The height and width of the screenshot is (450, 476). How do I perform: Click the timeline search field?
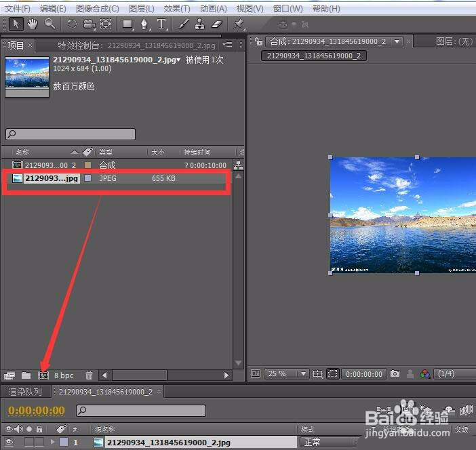tap(141, 411)
